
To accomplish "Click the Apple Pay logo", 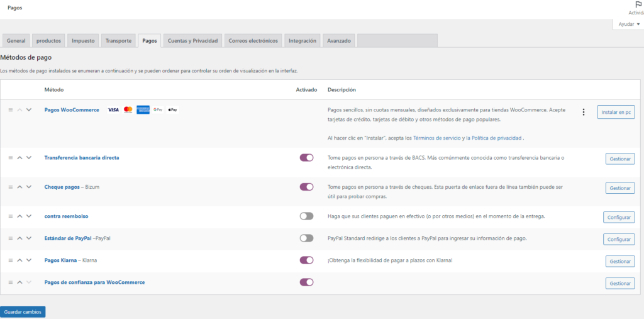I will [x=173, y=109].
